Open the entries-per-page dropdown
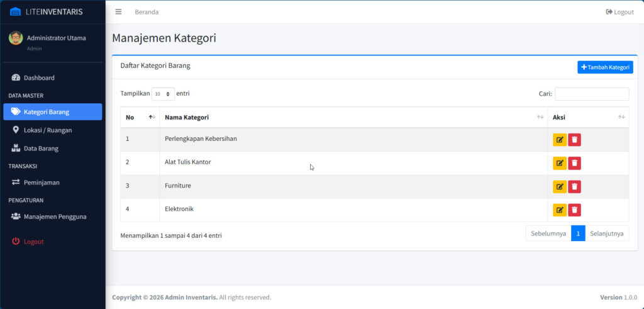 pyautogui.click(x=163, y=94)
